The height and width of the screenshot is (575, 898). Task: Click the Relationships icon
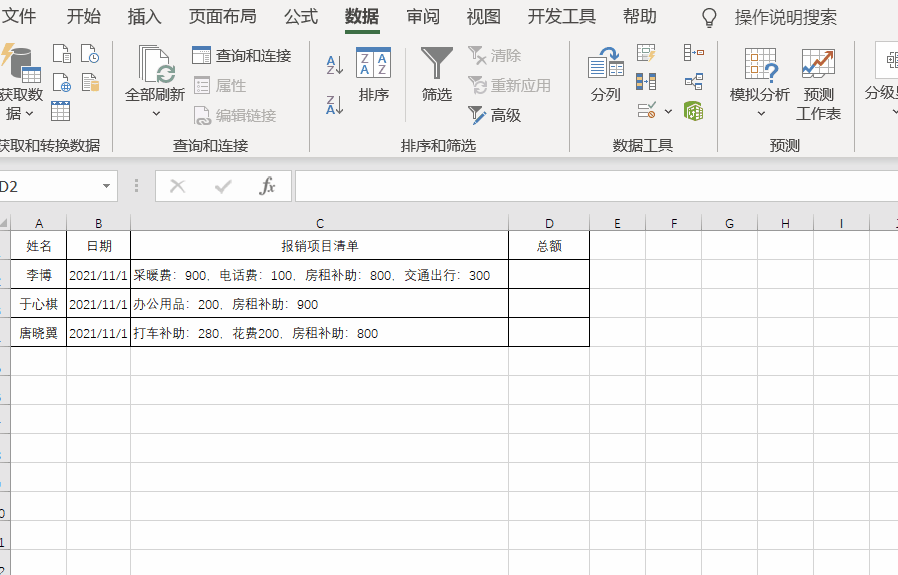click(694, 81)
